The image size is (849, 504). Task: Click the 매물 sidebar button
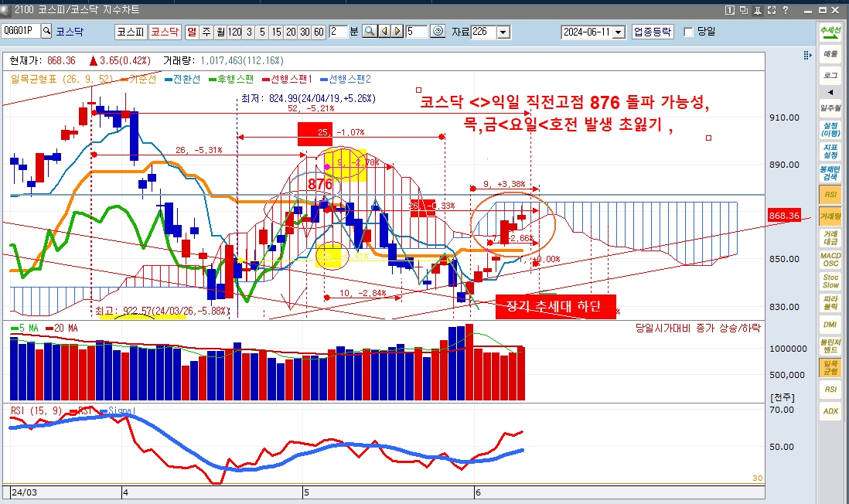click(x=830, y=53)
